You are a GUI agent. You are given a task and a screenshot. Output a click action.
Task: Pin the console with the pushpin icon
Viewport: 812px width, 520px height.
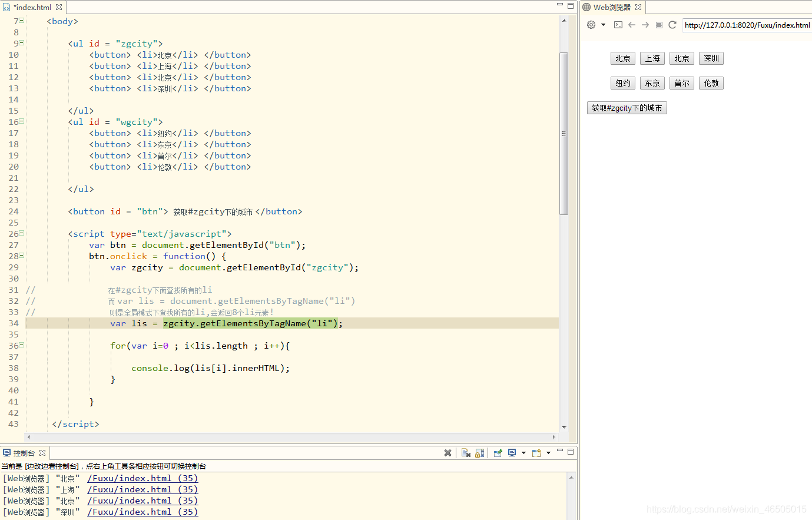point(498,453)
